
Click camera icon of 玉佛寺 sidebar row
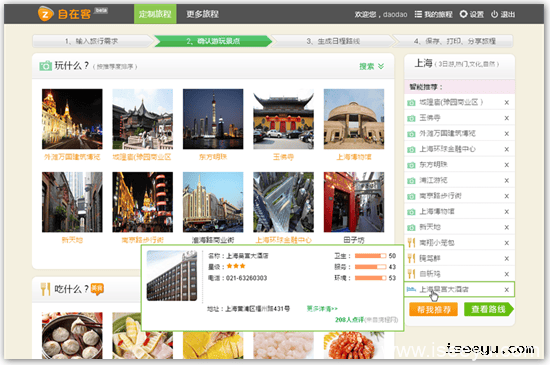click(x=411, y=118)
